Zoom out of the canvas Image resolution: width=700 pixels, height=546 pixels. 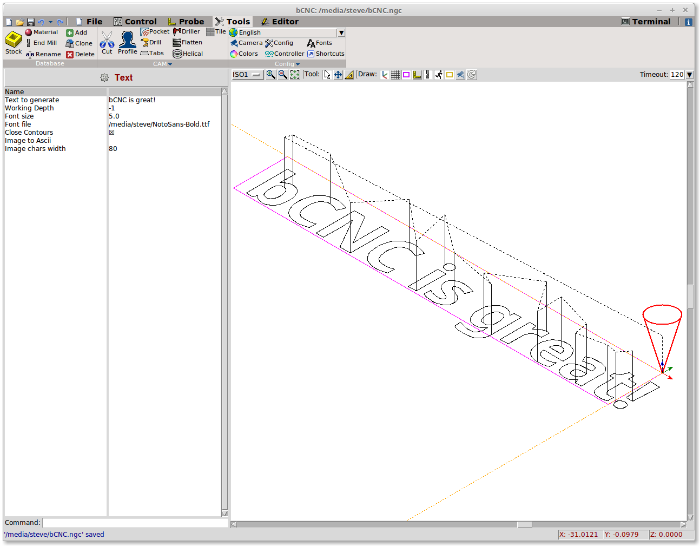(x=283, y=75)
